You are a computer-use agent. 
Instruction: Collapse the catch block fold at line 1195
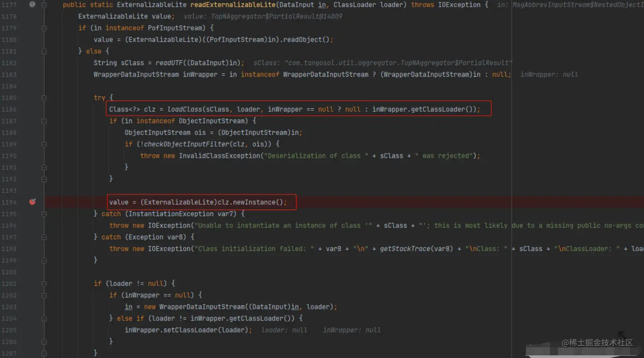coord(44,214)
